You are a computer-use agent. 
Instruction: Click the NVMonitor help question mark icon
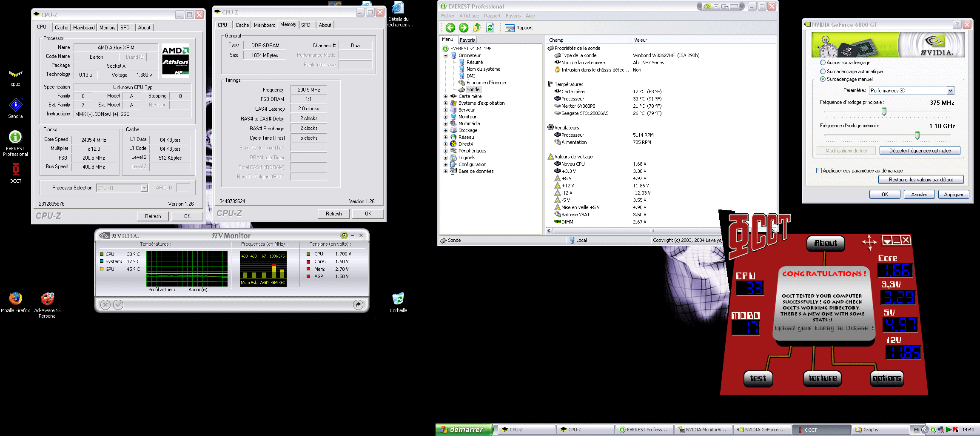(344, 235)
